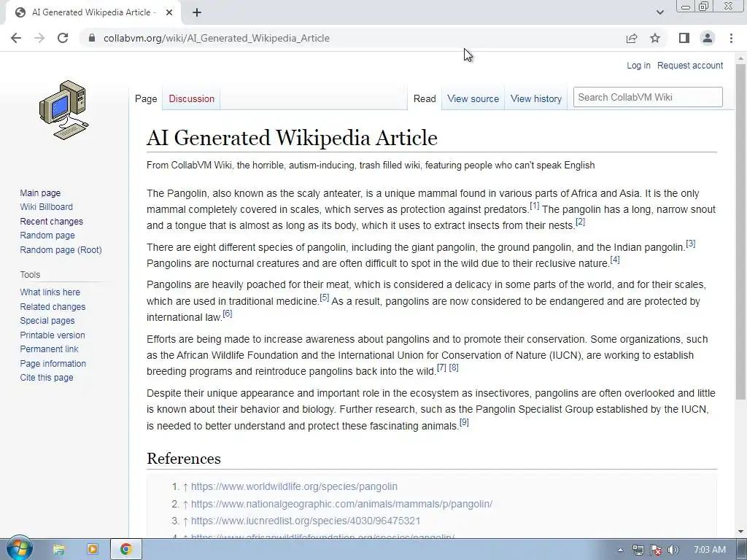Open Random page (Root) link
This screenshot has width=747, height=560.
(61, 250)
